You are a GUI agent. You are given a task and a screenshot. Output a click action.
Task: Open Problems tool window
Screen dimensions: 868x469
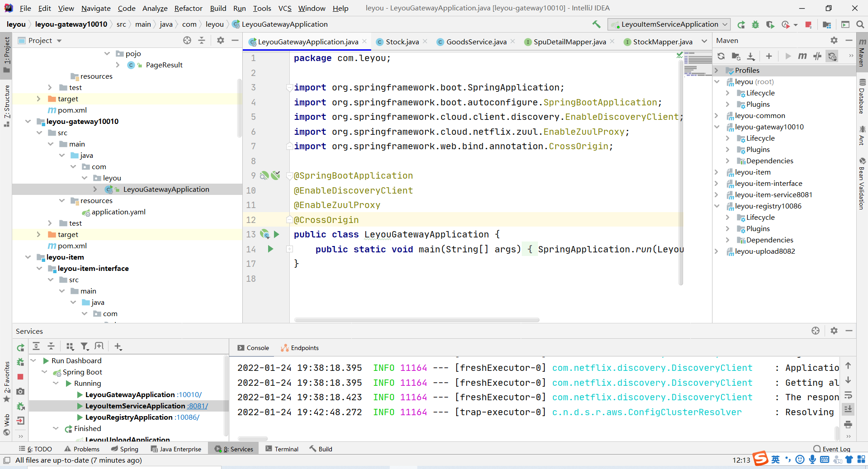(x=82, y=449)
